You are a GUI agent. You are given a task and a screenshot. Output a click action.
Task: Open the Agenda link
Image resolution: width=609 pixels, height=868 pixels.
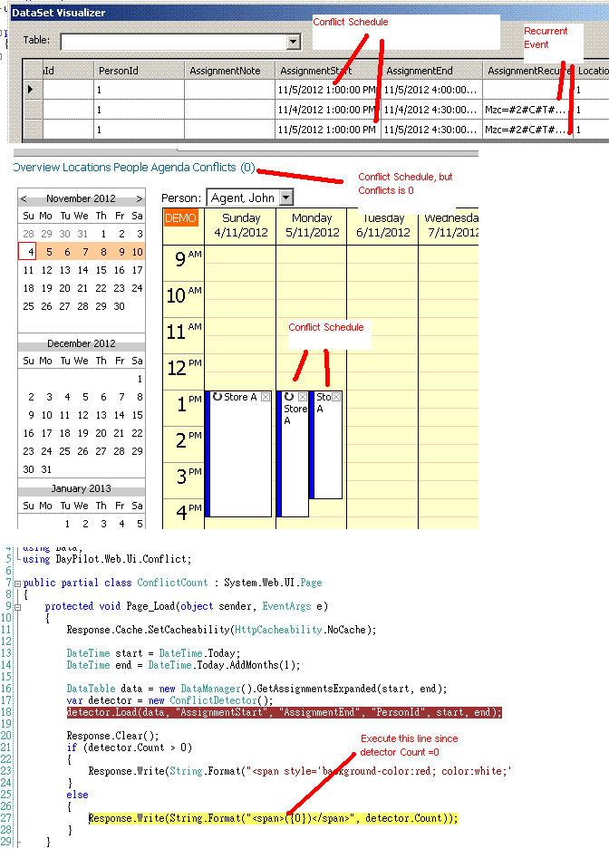[170, 168]
